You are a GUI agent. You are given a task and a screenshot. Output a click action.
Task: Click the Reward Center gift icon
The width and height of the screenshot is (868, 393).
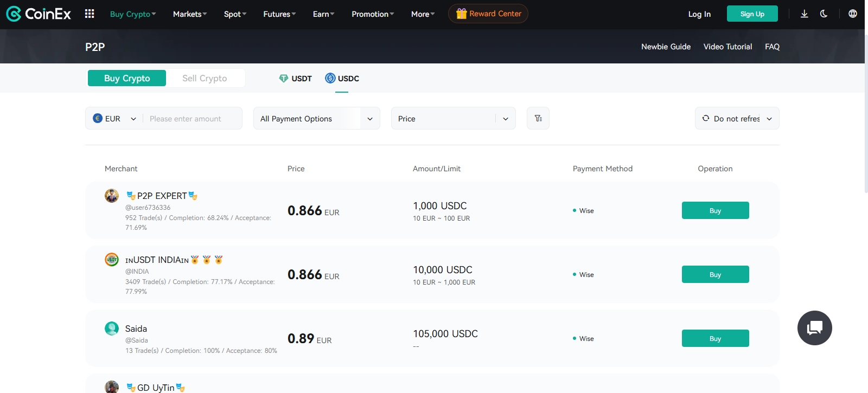462,14
